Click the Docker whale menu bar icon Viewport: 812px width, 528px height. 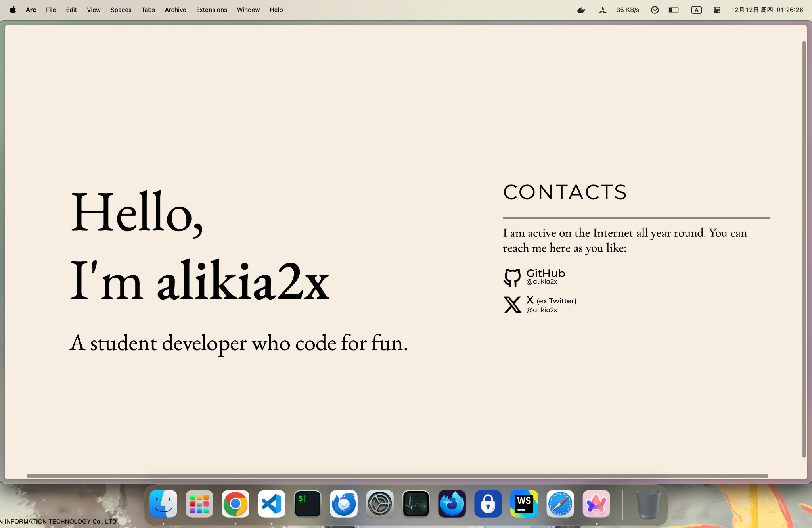[581, 10]
